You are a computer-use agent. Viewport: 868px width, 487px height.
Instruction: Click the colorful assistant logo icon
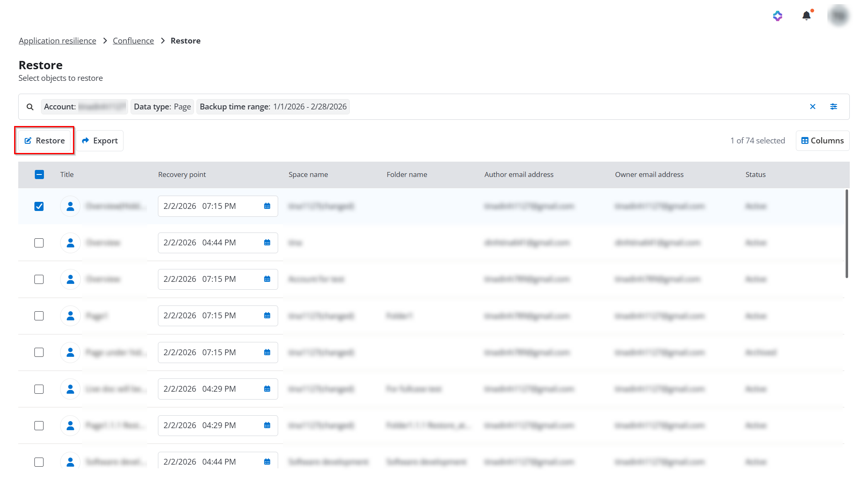[778, 16]
